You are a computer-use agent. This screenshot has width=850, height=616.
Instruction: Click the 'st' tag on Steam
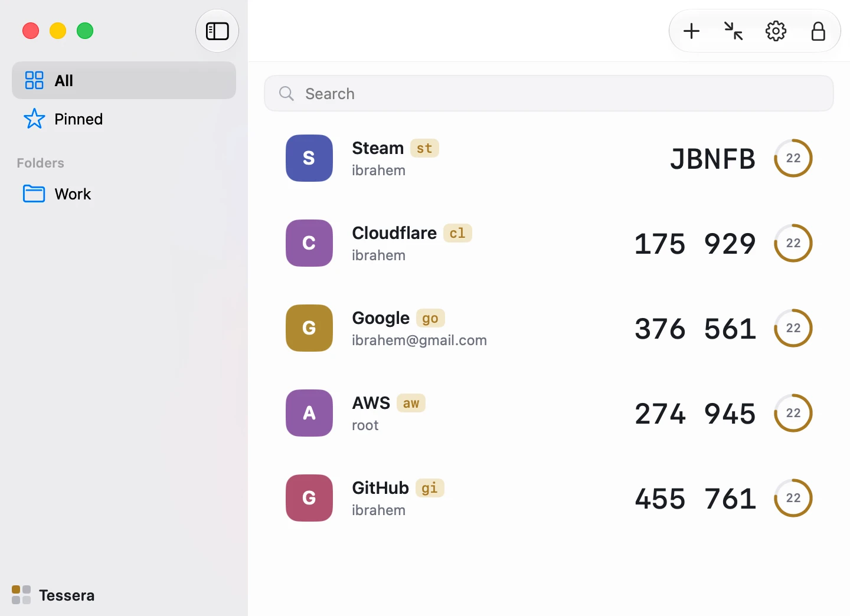[x=424, y=148]
